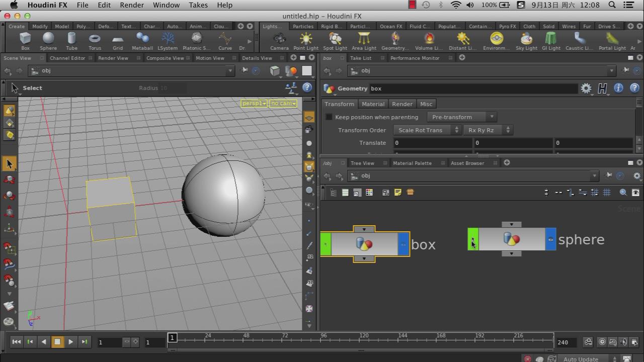Play timeline in reverse

(x=44, y=342)
